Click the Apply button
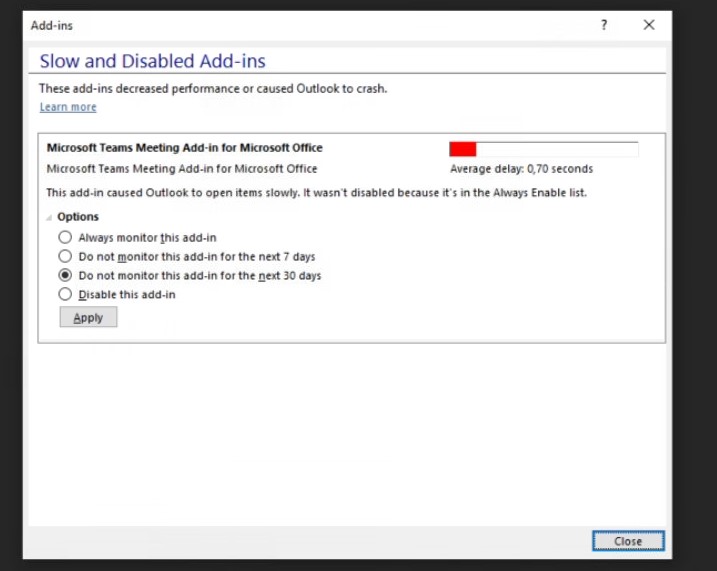 click(88, 317)
